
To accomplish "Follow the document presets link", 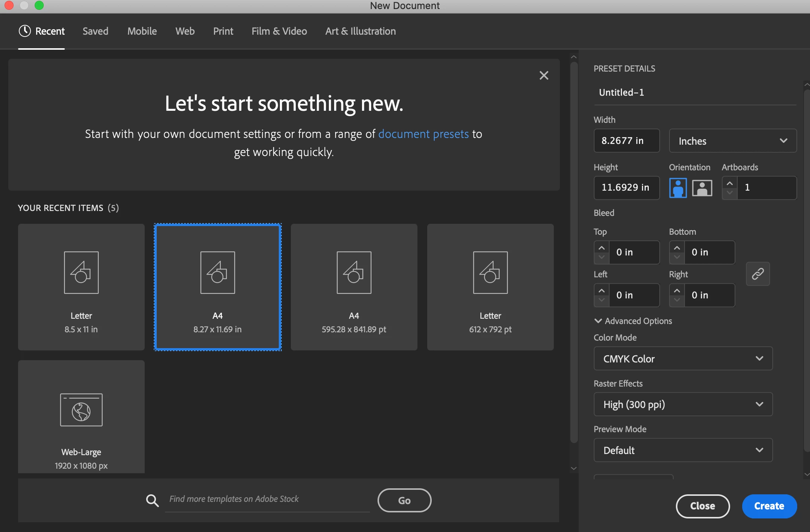I will pos(423,134).
